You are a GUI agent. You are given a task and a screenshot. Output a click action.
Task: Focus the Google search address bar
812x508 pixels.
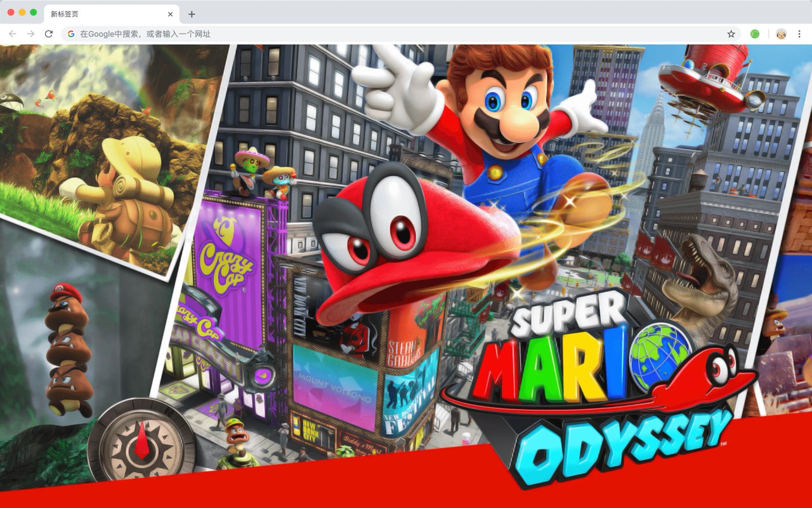[x=402, y=34]
